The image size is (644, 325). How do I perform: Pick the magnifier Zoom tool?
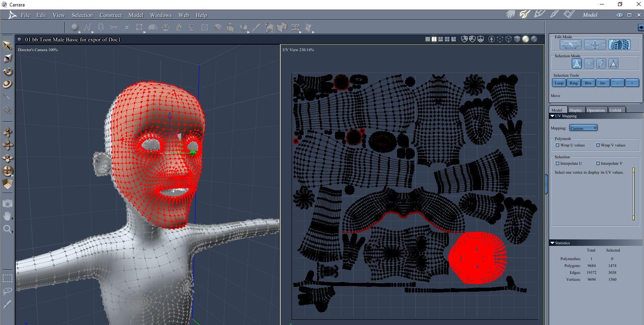click(x=7, y=229)
